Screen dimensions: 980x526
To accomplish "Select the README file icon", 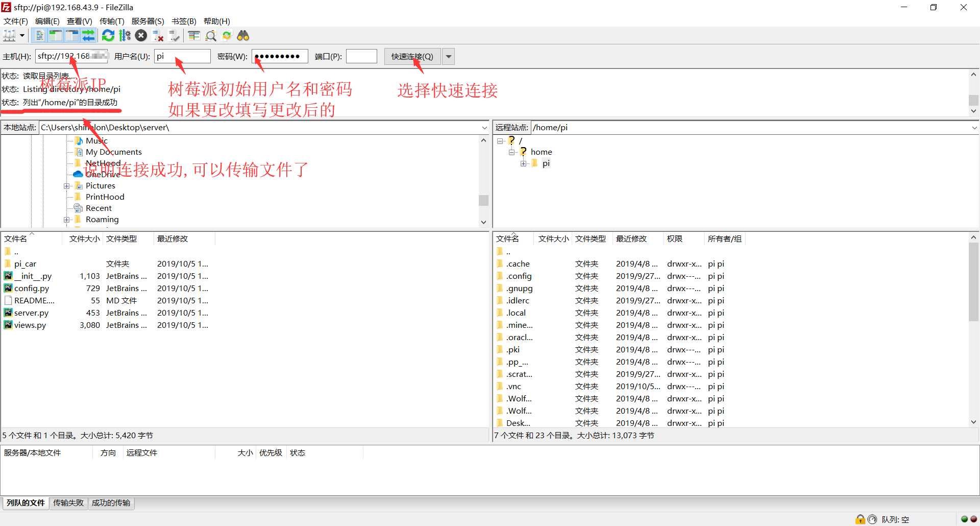I will click(8, 300).
